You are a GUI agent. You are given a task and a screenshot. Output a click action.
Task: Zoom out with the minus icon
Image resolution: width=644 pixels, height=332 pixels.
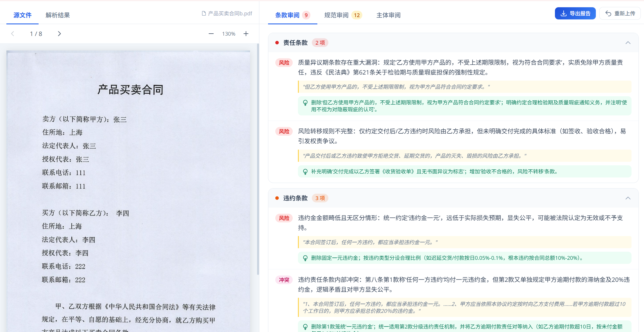coord(211,34)
